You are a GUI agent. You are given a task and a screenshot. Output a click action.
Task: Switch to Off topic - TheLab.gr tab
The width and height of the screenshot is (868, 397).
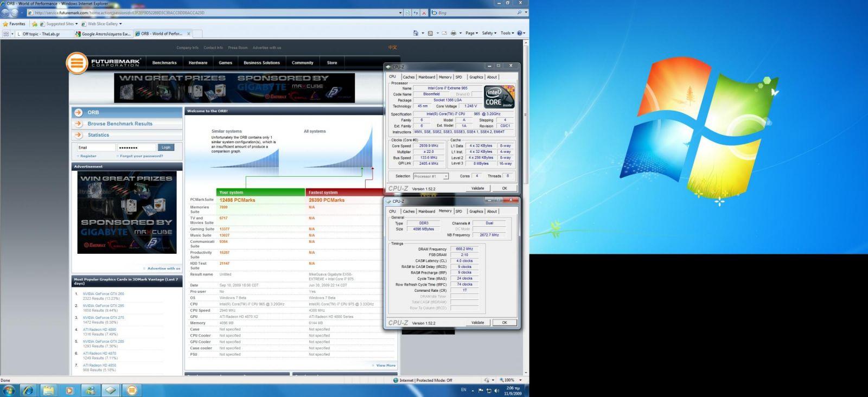pos(45,34)
